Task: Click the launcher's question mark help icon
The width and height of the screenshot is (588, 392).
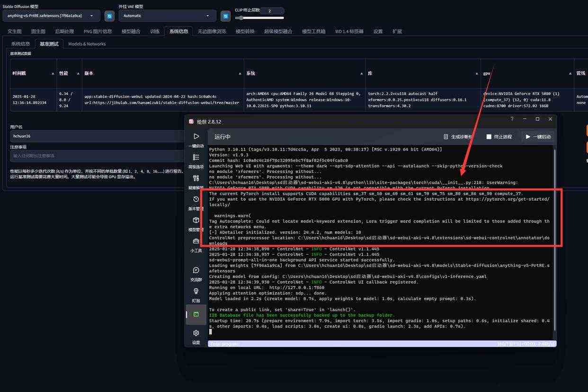Action: [512, 119]
